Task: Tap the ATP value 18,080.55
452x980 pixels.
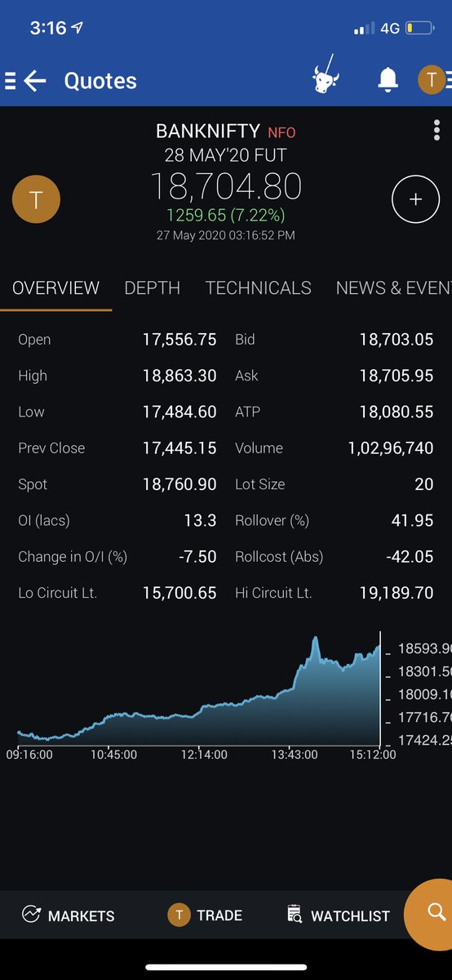Action: pos(397,412)
